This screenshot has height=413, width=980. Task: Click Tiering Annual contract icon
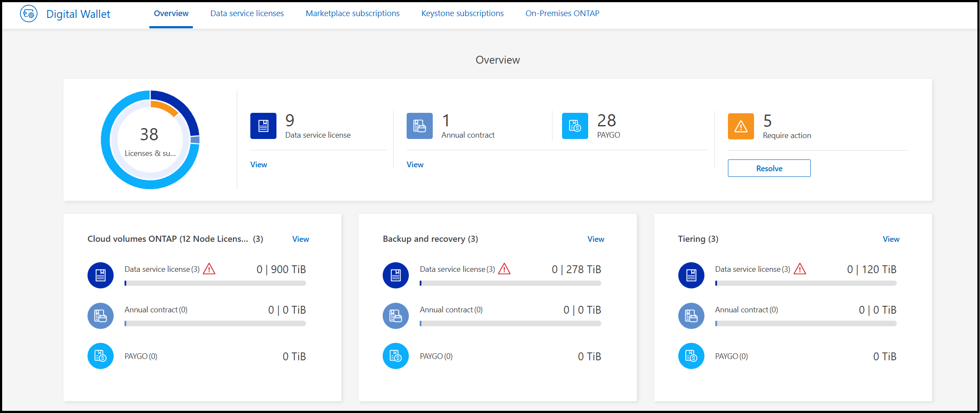click(691, 316)
